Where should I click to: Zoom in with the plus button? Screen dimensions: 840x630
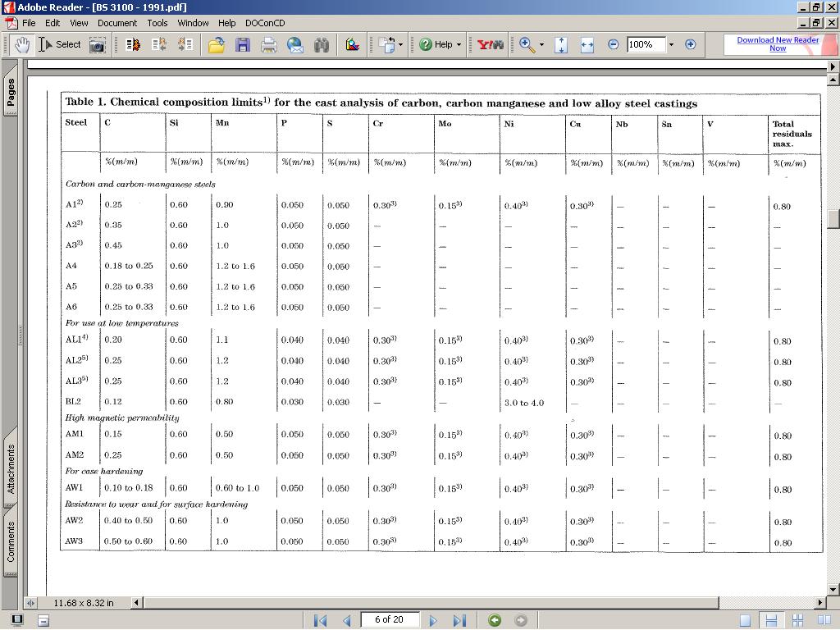691,44
